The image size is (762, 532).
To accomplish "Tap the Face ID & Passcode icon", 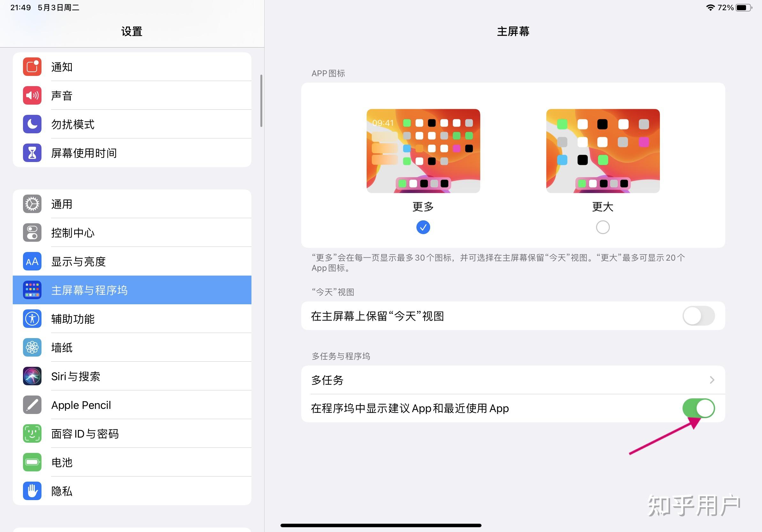I will click(x=32, y=433).
